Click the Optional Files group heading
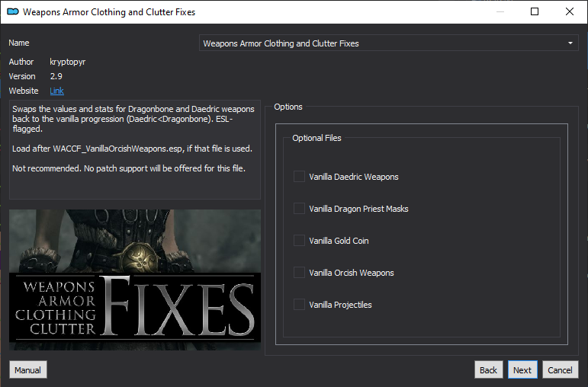The width and height of the screenshot is (588, 387). coord(316,139)
